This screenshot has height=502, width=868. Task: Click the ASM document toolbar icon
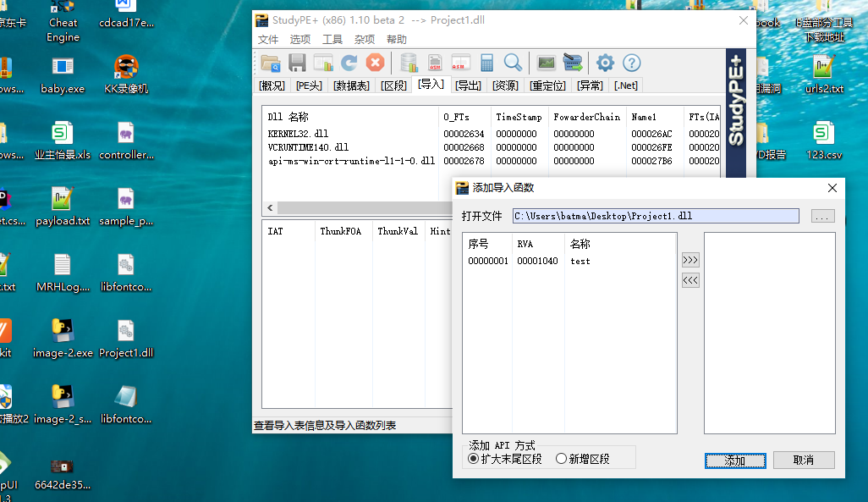pyautogui.click(x=435, y=63)
